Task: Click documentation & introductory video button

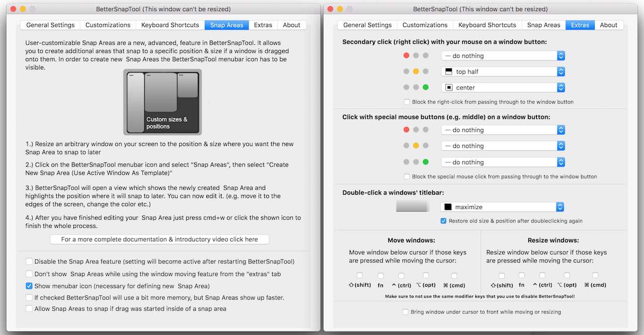Action: pos(159,239)
